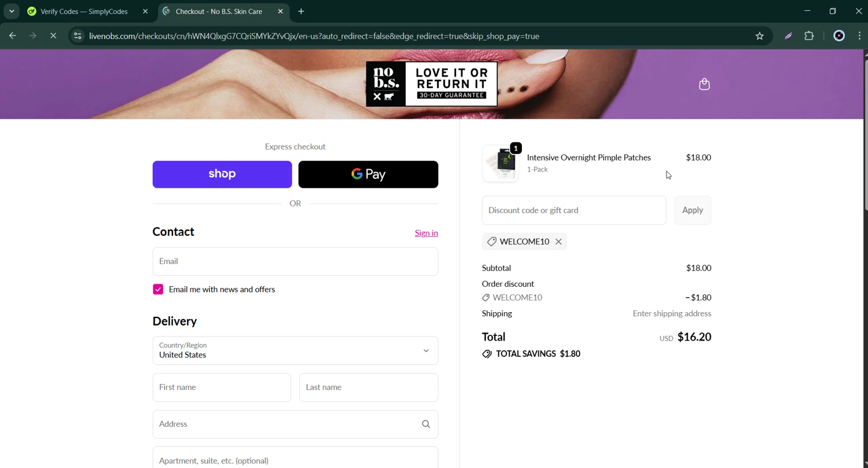Screen dimensions: 868x468
Task: Click the No B.S. store logo
Action: [432, 84]
